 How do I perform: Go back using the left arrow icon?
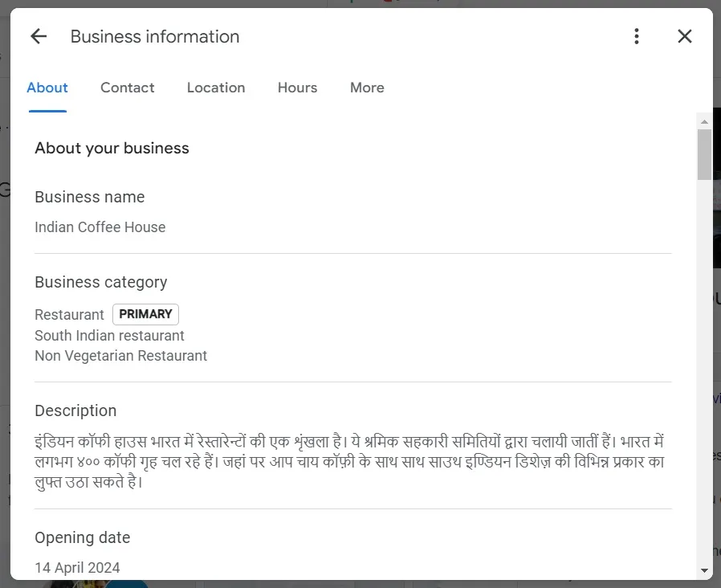tap(39, 36)
